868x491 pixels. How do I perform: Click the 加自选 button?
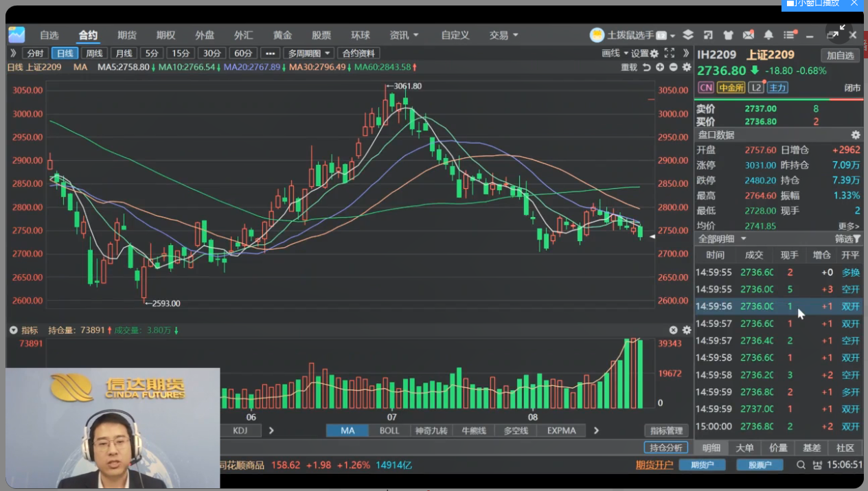pos(841,56)
